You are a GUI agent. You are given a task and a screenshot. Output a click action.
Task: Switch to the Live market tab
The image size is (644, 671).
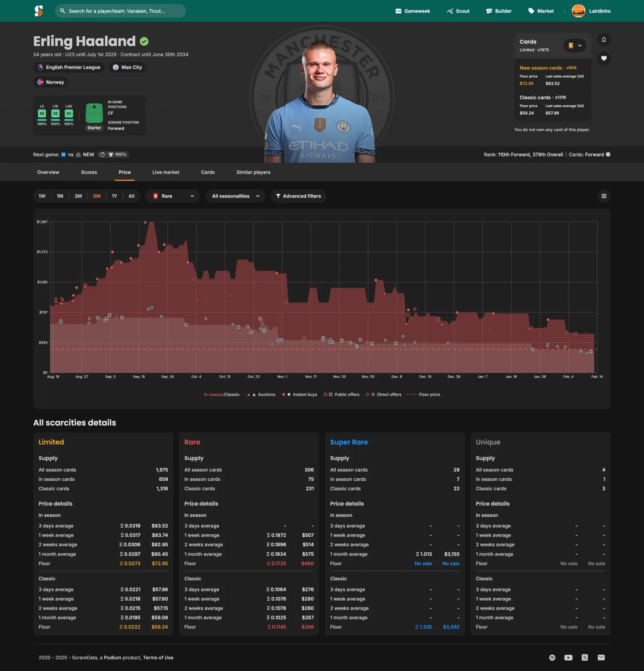pos(166,172)
